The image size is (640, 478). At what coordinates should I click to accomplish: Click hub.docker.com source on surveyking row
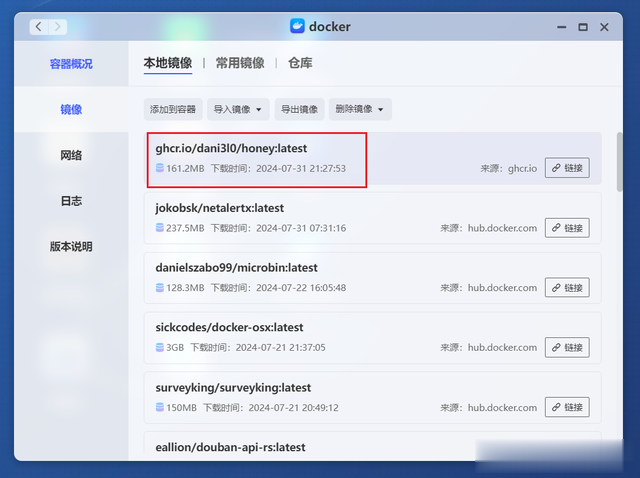(x=502, y=407)
